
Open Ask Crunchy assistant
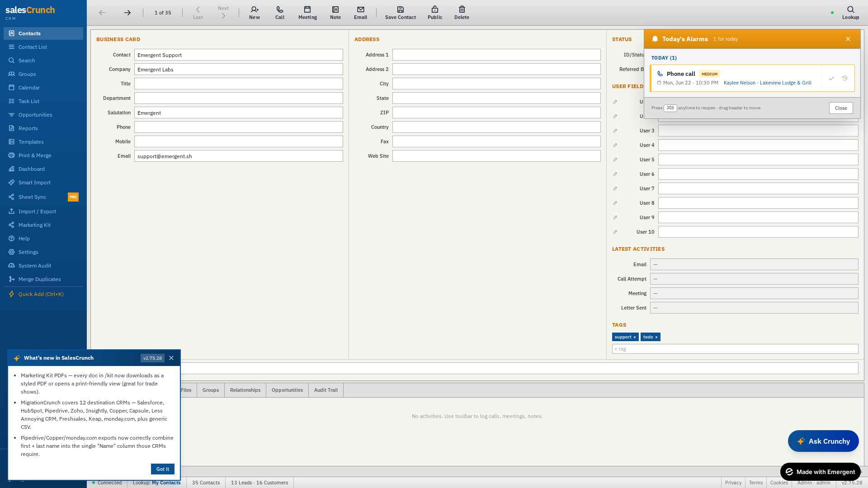click(x=823, y=441)
